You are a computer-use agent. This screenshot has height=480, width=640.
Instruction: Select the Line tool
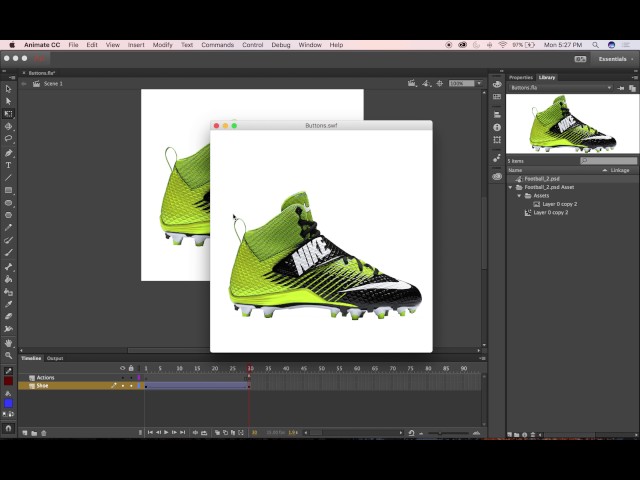tap(8, 178)
